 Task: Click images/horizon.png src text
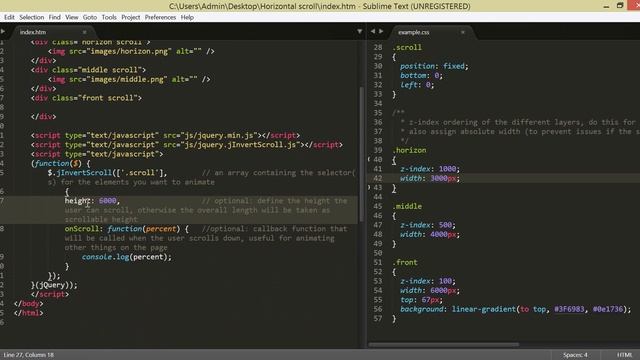[129, 51]
